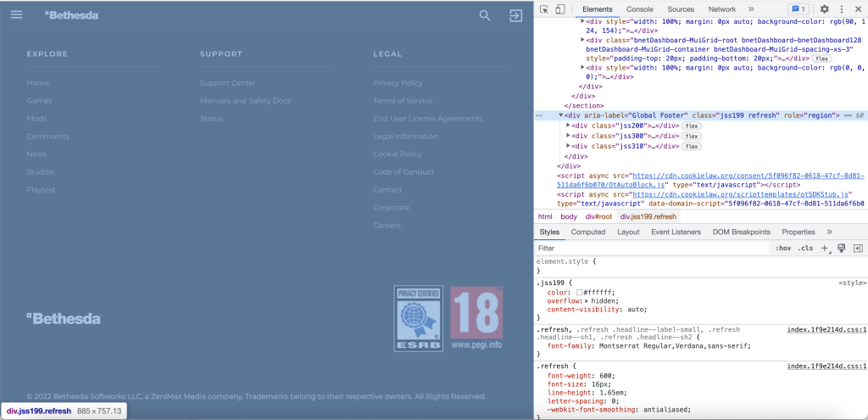
Task: Show more DevTools tabs chevron next to Network
Action: pyautogui.click(x=751, y=8)
